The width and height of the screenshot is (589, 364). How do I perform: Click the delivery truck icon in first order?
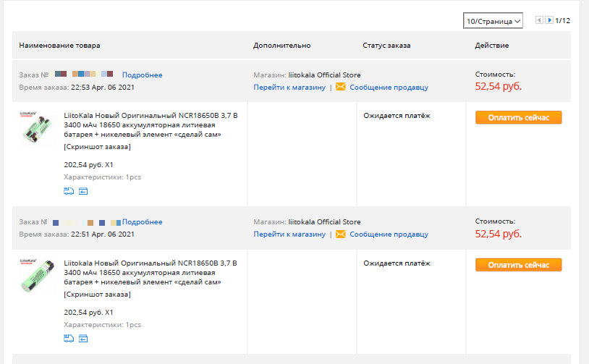tap(69, 191)
